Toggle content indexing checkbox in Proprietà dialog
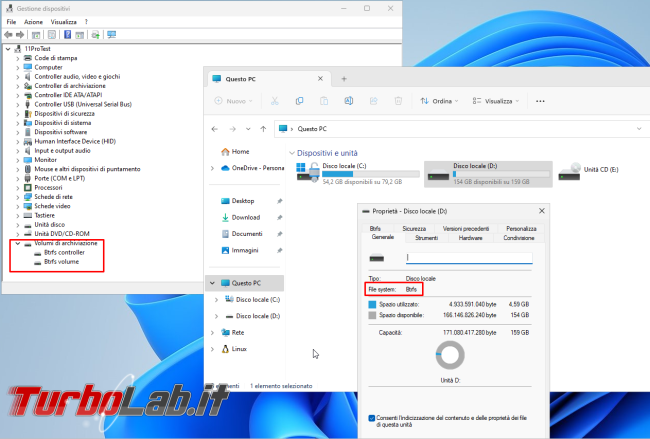The width and height of the screenshot is (650, 439). (371, 418)
